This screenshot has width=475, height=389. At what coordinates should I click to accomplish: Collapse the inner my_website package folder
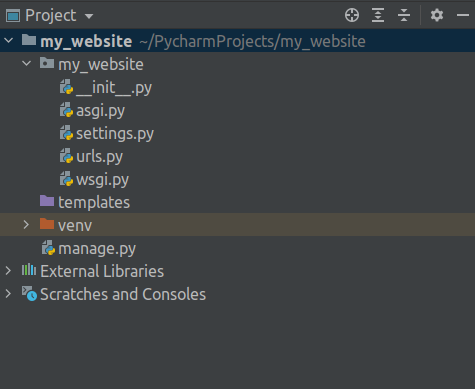(x=26, y=63)
